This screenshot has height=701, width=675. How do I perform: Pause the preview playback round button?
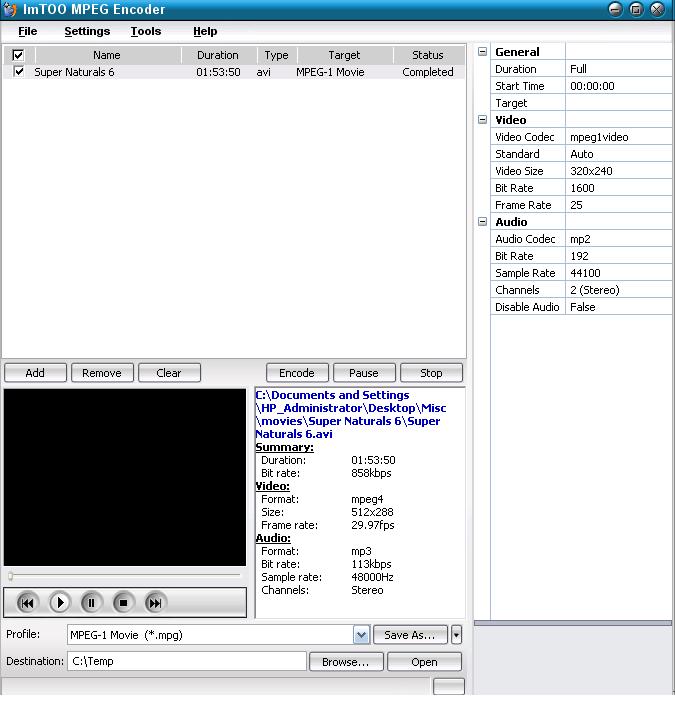point(91,603)
